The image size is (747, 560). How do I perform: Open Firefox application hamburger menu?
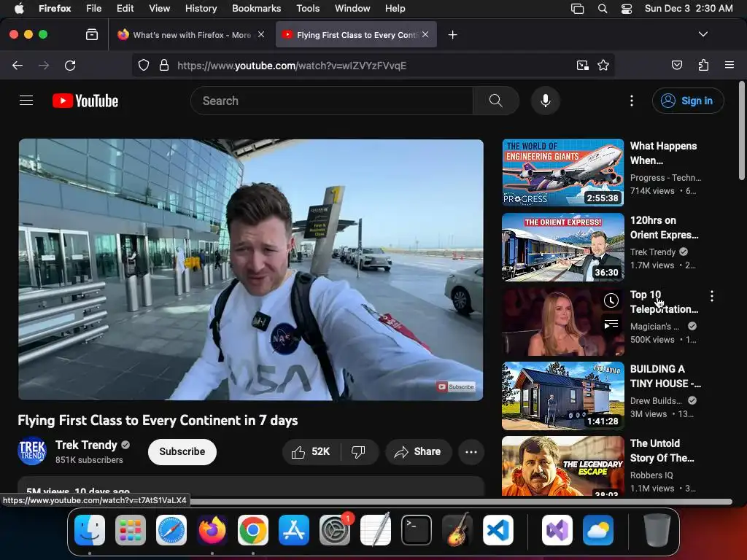[x=729, y=65]
